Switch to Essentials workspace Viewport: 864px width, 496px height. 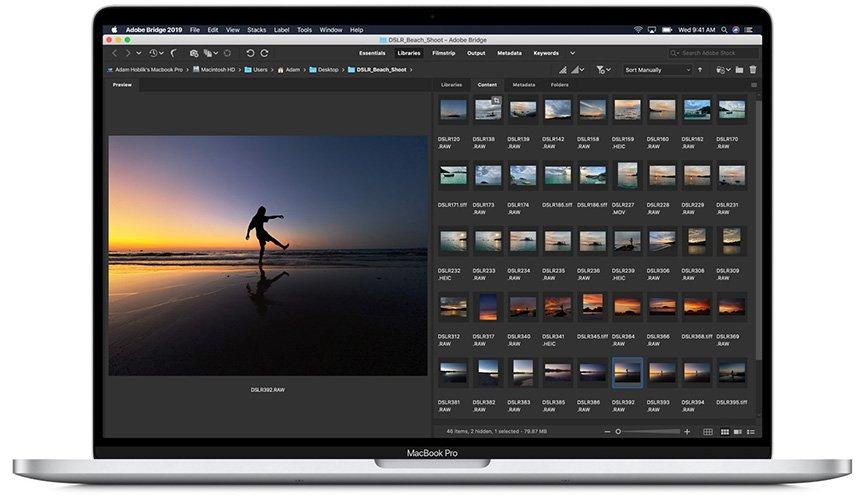[372, 53]
